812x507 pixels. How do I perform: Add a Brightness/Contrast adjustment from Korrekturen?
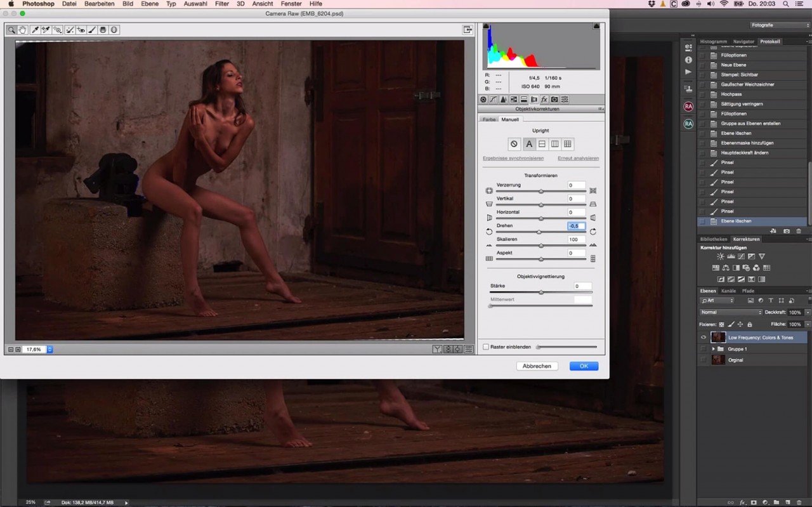[x=720, y=257]
